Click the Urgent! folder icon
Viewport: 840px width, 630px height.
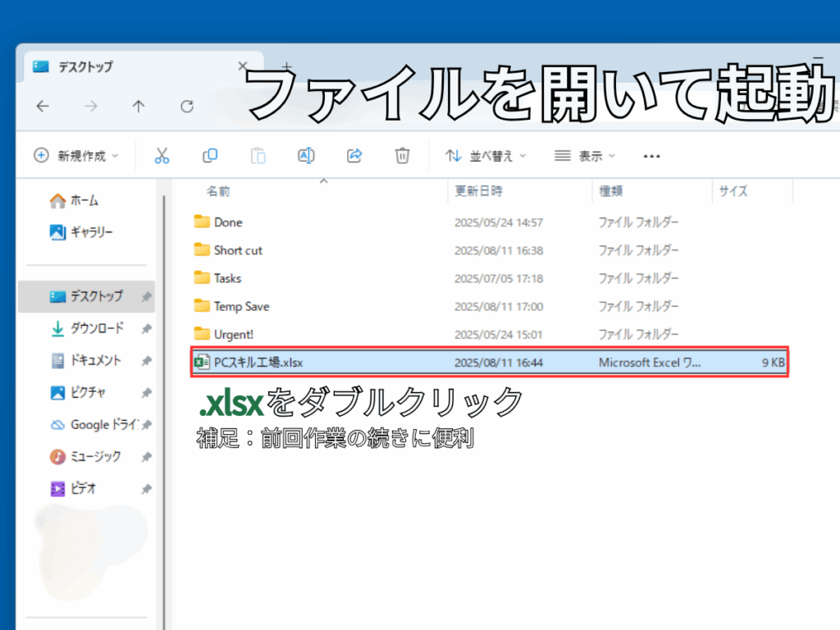202,335
